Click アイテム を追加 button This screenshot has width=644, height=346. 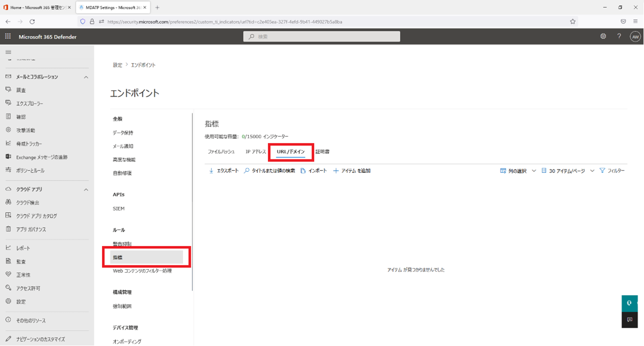[352, 171]
